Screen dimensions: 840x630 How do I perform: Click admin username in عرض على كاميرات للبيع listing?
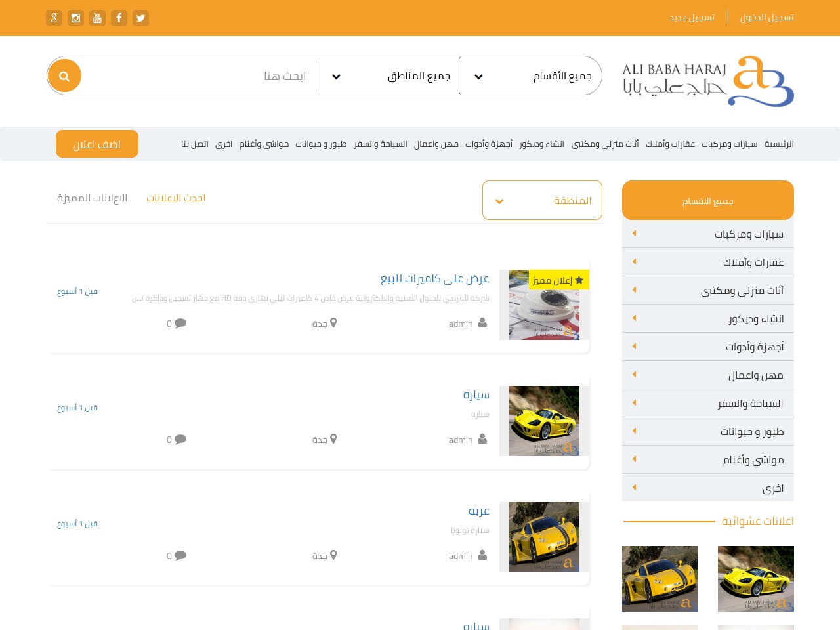(x=461, y=324)
